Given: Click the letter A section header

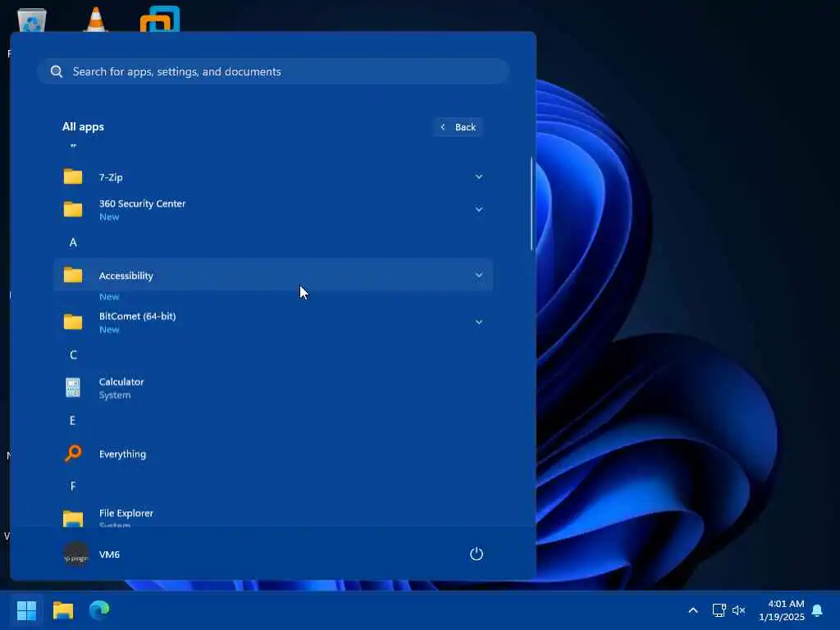Looking at the screenshot, I should coord(73,242).
